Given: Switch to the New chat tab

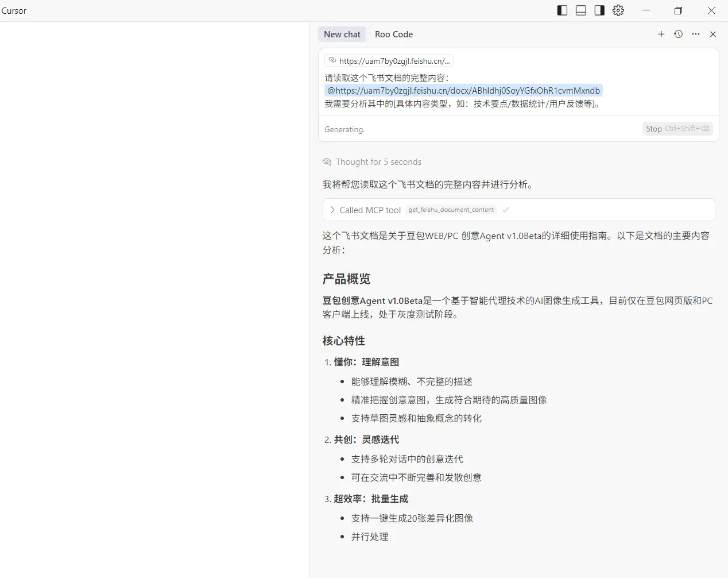Looking at the screenshot, I should click(342, 34).
